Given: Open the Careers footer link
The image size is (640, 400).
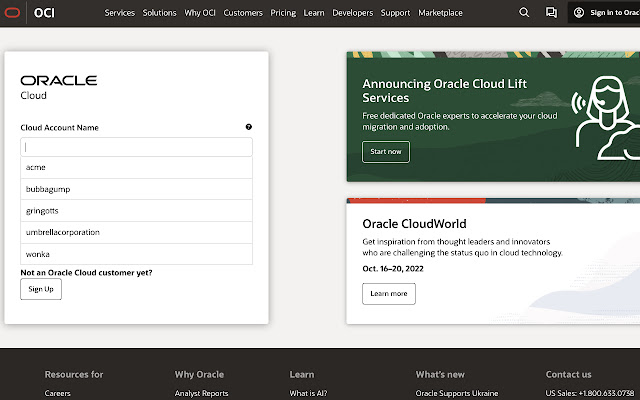Looking at the screenshot, I should click(58, 393).
